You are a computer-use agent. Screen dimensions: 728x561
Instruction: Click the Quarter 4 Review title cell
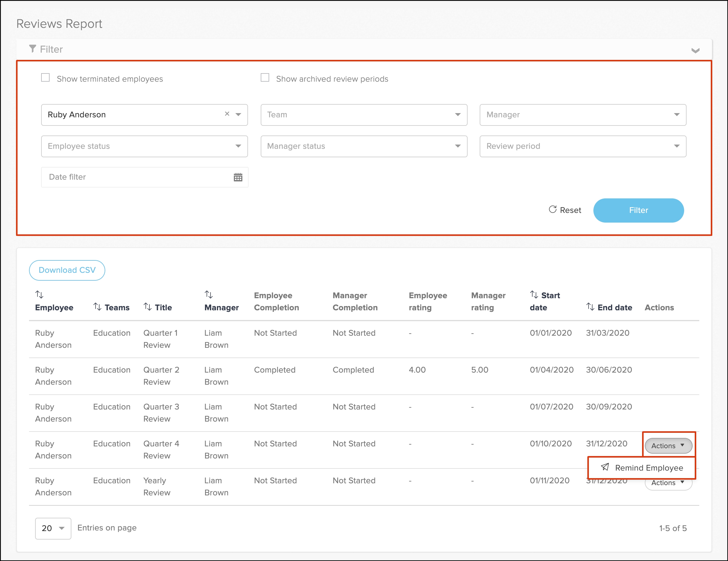click(161, 450)
